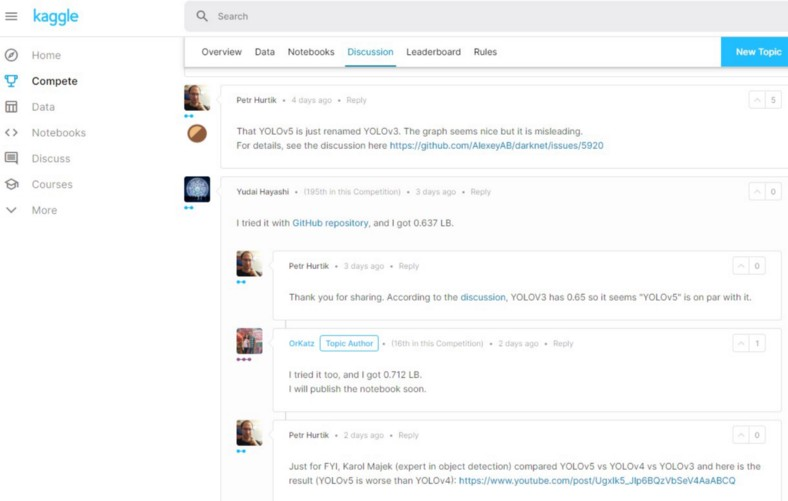Switch to the Data tab
788x501 pixels.
click(265, 52)
